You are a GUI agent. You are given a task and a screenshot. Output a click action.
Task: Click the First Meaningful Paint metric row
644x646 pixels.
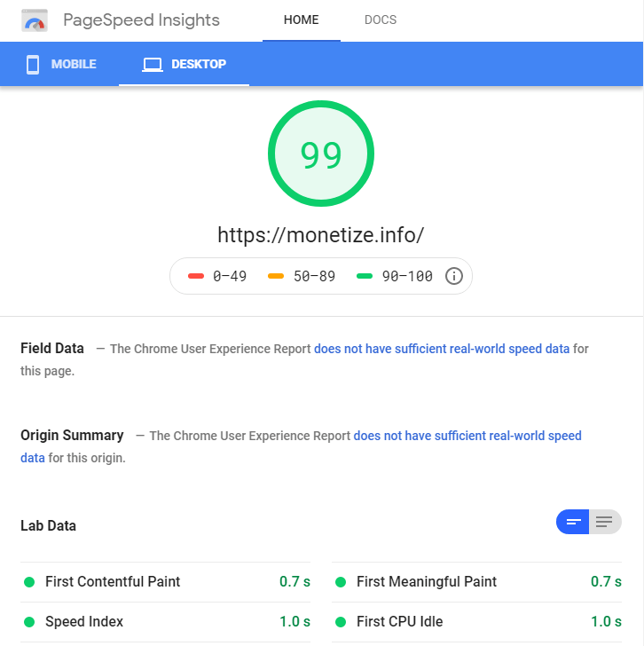tap(477, 582)
